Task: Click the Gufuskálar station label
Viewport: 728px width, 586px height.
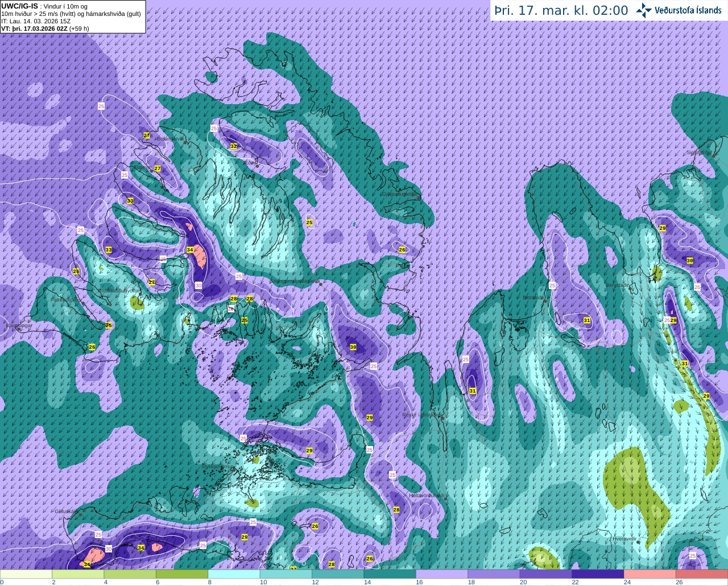Action: tap(66, 511)
